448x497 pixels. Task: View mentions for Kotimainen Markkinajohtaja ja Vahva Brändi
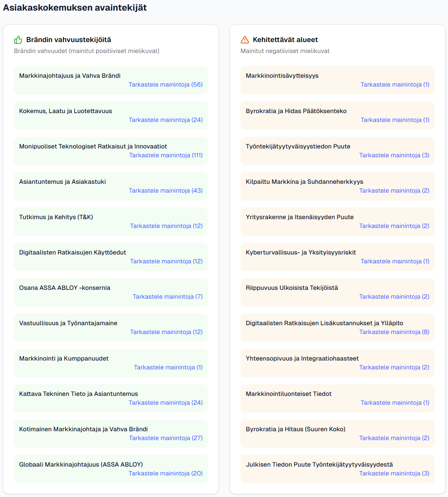pos(165,438)
